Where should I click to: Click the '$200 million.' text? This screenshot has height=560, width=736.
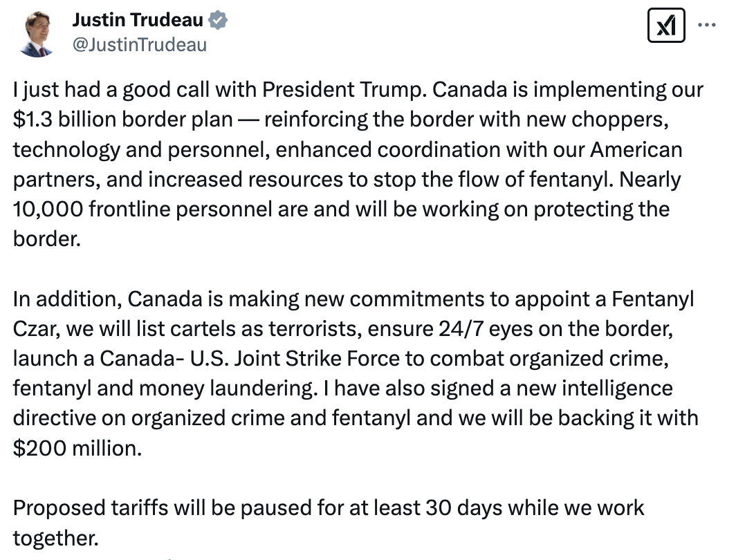click(77, 449)
